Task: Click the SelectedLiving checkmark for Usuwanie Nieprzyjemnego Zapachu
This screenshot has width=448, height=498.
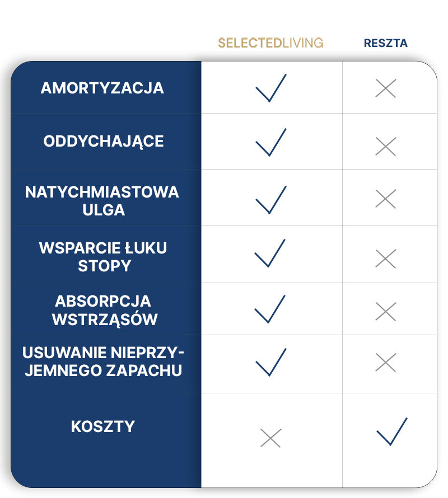Action: 270,363
